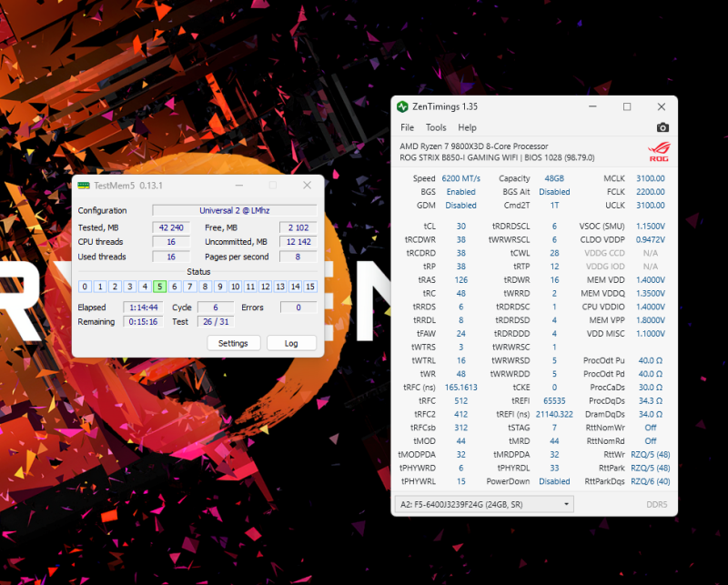Click the tREFI value 65535
Image resolution: width=728 pixels, height=585 pixels.
pyautogui.click(x=554, y=400)
